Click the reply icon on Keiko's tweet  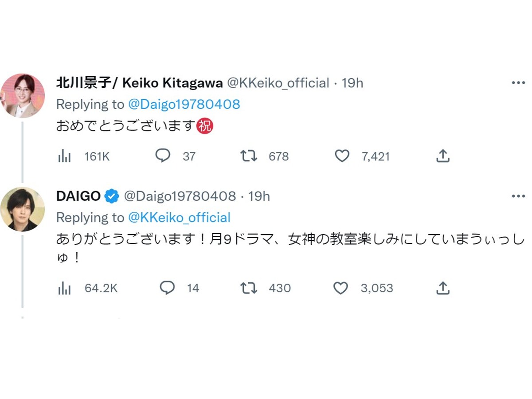pos(164,156)
